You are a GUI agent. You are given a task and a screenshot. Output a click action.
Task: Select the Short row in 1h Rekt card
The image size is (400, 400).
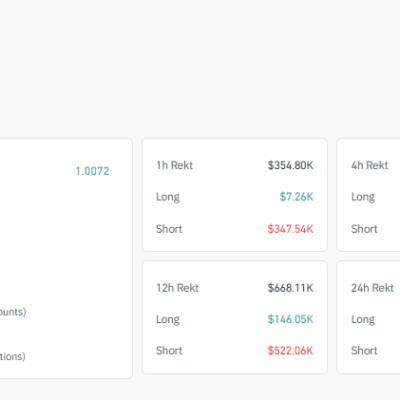235,229
